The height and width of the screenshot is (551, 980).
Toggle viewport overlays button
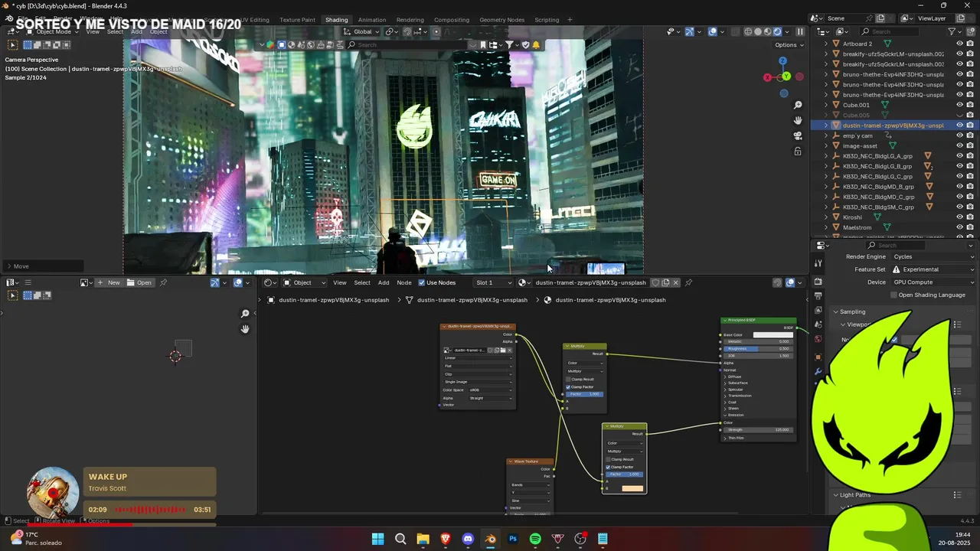coord(713,31)
